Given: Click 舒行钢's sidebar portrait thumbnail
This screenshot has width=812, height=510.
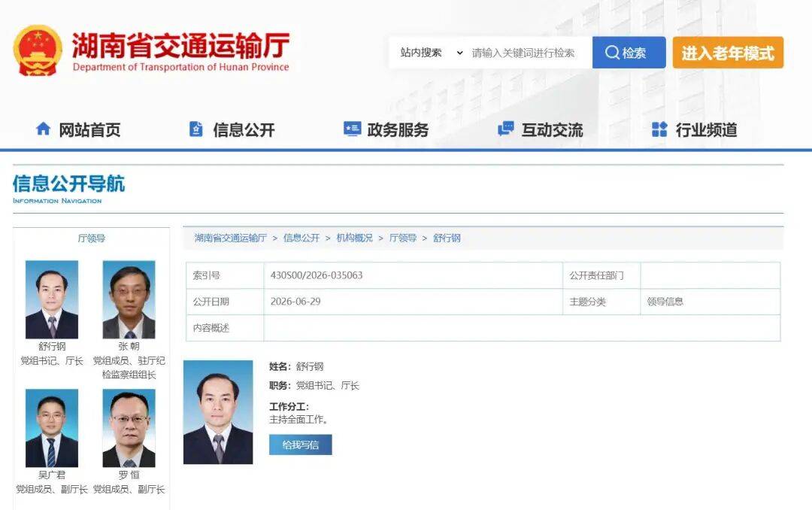Looking at the screenshot, I should [52, 299].
